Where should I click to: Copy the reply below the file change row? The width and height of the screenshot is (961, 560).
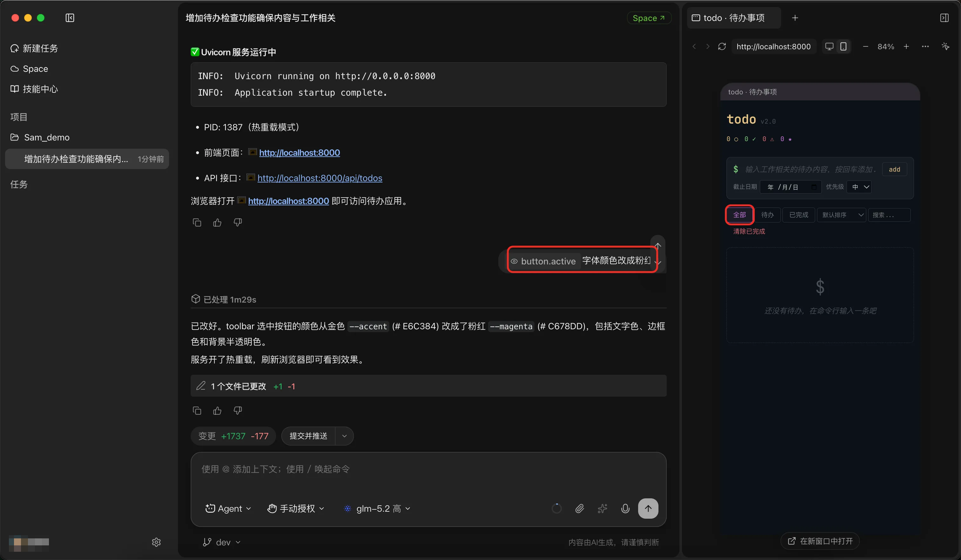197,410
